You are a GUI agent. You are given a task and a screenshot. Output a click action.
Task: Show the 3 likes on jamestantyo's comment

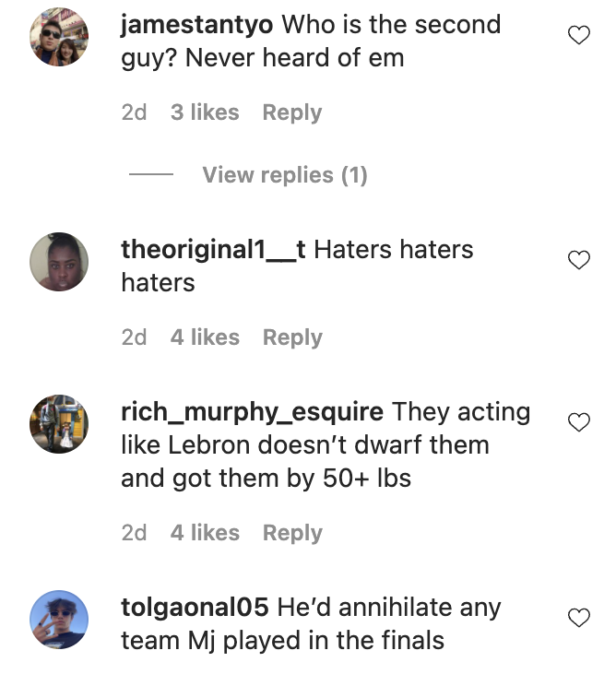205,112
